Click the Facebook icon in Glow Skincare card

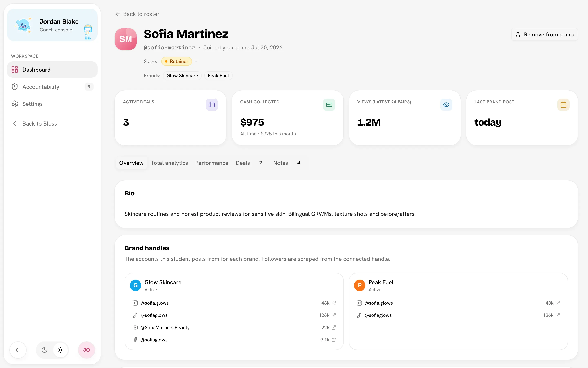pyautogui.click(x=135, y=340)
